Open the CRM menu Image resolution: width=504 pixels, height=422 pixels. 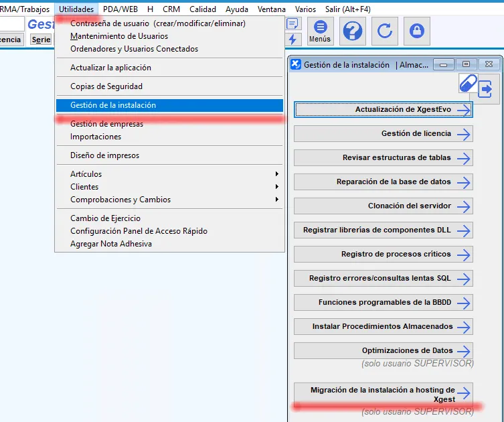click(171, 9)
